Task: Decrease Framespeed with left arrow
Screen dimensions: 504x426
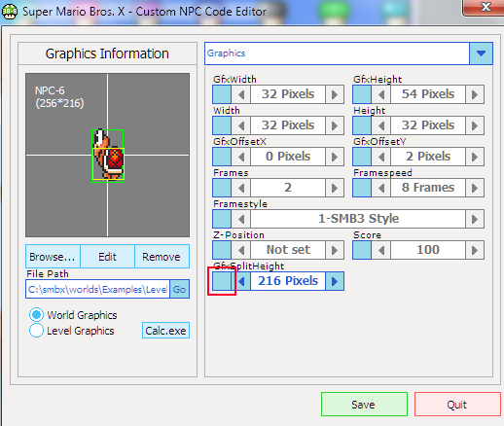Action: tap(381, 188)
